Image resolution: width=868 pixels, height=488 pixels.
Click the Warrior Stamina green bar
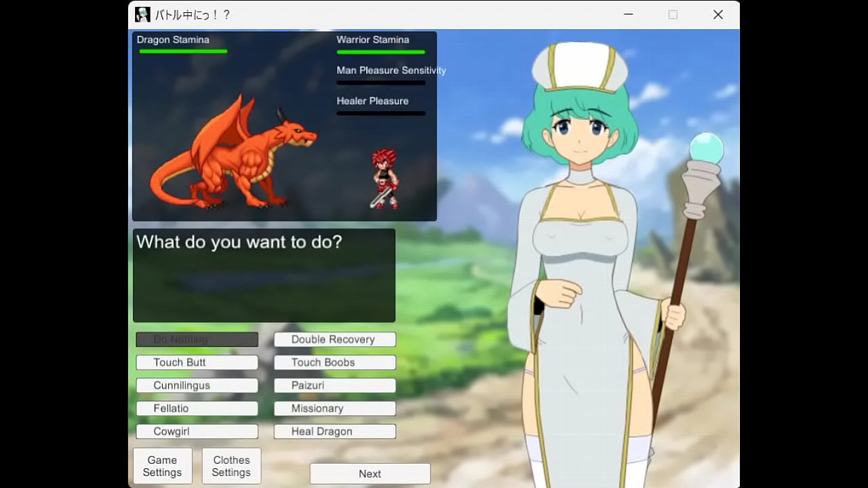[380, 52]
